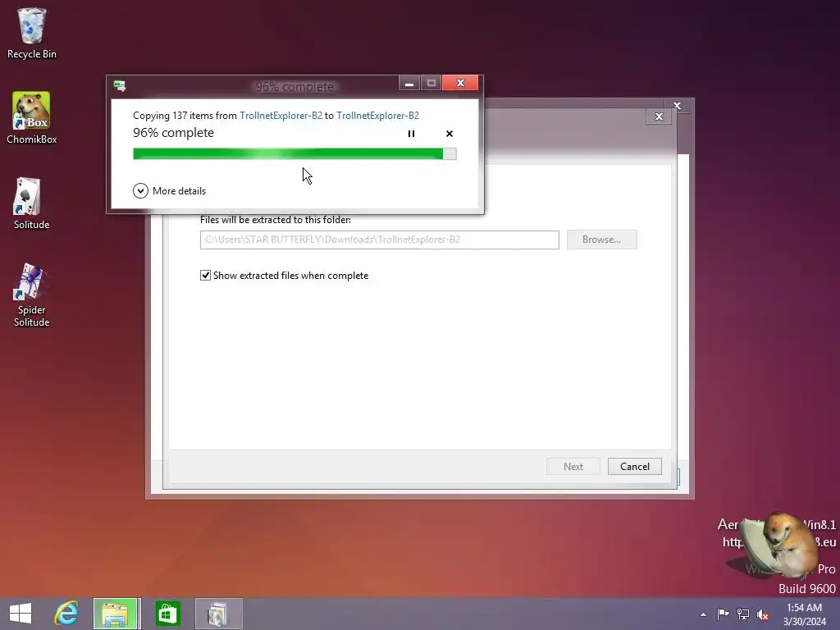Open the ChomikBox desktop shortcut
The height and width of the screenshot is (630, 840).
[32, 118]
